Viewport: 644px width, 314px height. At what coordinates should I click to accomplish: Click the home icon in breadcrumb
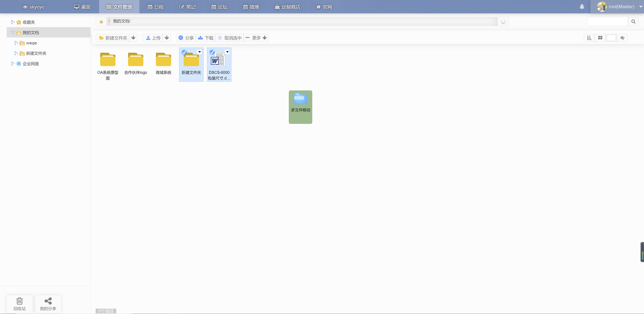coord(101,21)
